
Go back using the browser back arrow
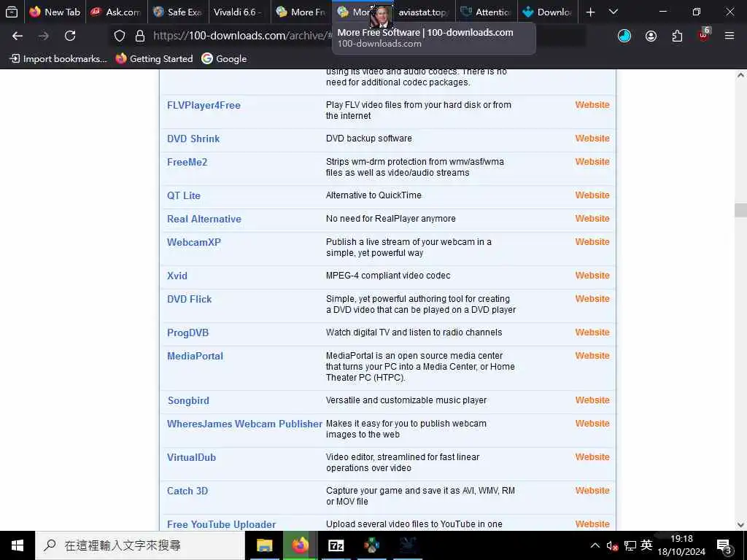18,36
